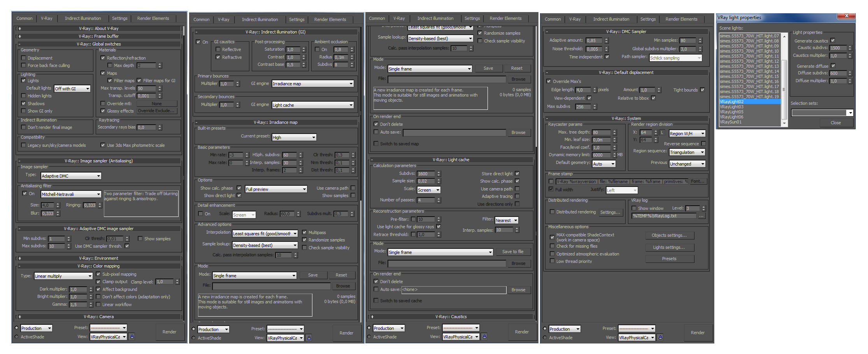Open the Path sampler dropdown
This screenshot has width=868, height=354.
676,58
